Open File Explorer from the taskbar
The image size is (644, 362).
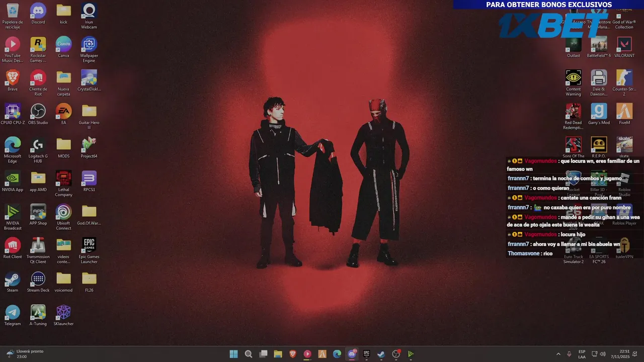click(278, 354)
